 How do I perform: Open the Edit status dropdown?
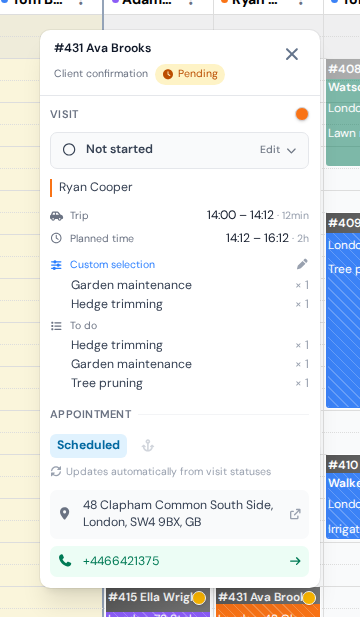(x=278, y=150)
